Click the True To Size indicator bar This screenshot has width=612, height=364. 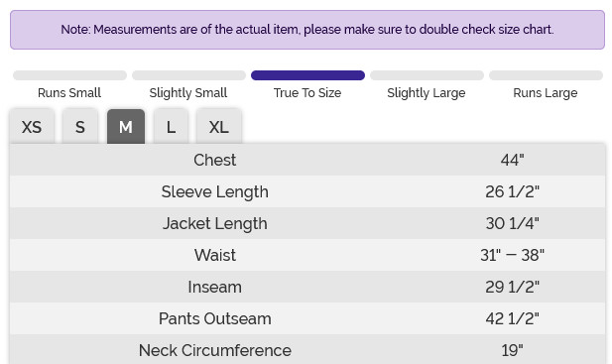307,75
